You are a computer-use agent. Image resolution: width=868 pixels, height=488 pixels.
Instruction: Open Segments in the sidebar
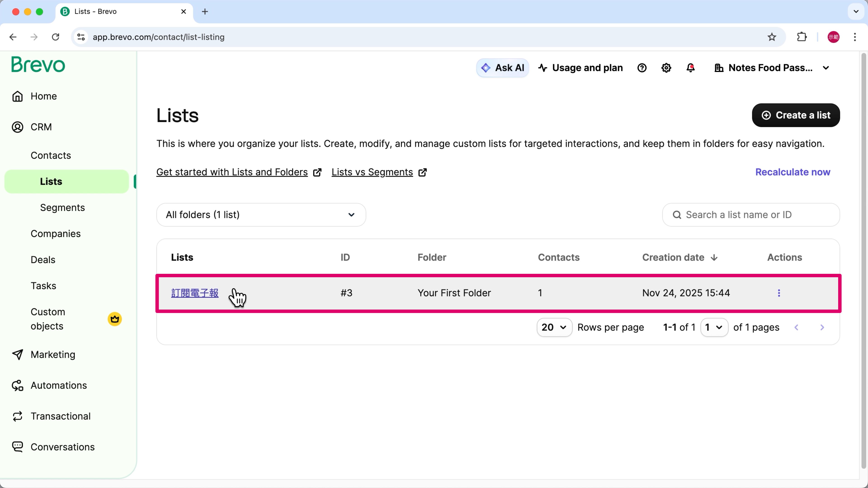(62, 207)
